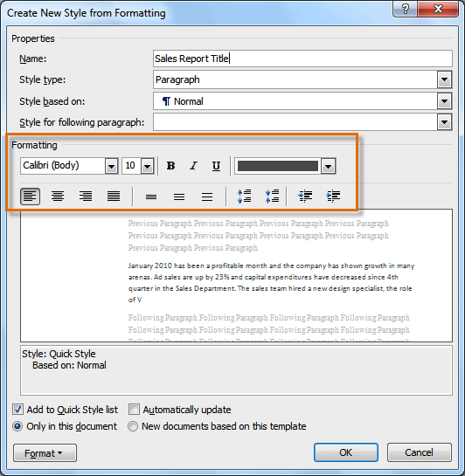465x476 pixels.
Task: Apply double line spacing
Action: (207, 197)
